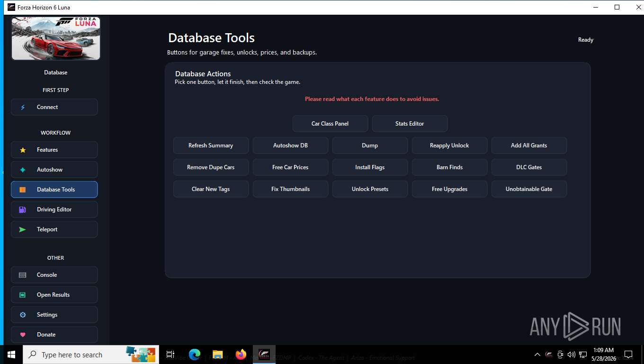Click the Forza Luna taskbar icon
Image resolution: width=644 pixels, height=364 pixels.
point(264,355)
